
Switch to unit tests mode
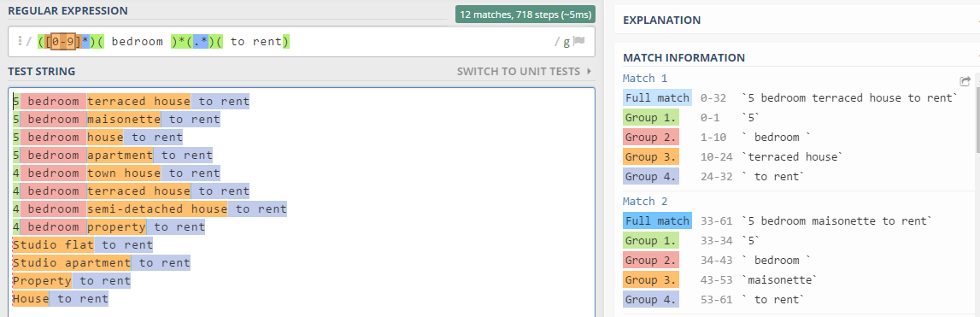(x=524, y=71)
